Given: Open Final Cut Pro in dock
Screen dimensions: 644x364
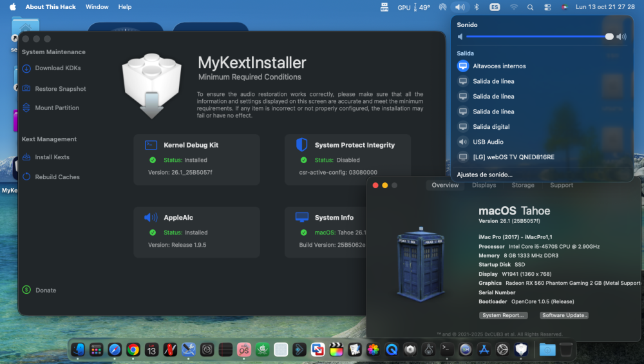Looking at the screenshot, I should click(x=336, y=350).
